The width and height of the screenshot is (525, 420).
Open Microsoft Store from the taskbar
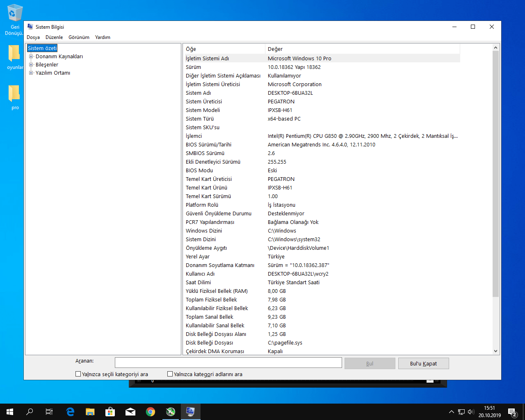point(110,412)
